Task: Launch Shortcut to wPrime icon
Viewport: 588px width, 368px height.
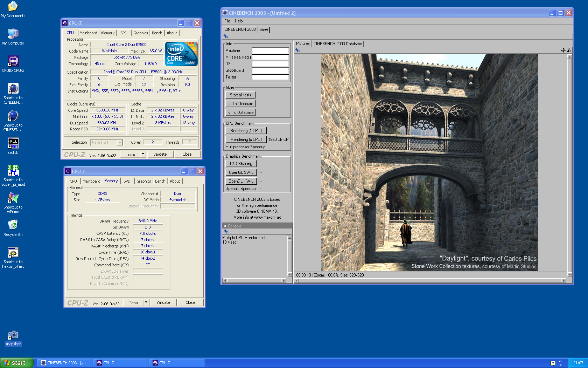Action: click(13, 198)
